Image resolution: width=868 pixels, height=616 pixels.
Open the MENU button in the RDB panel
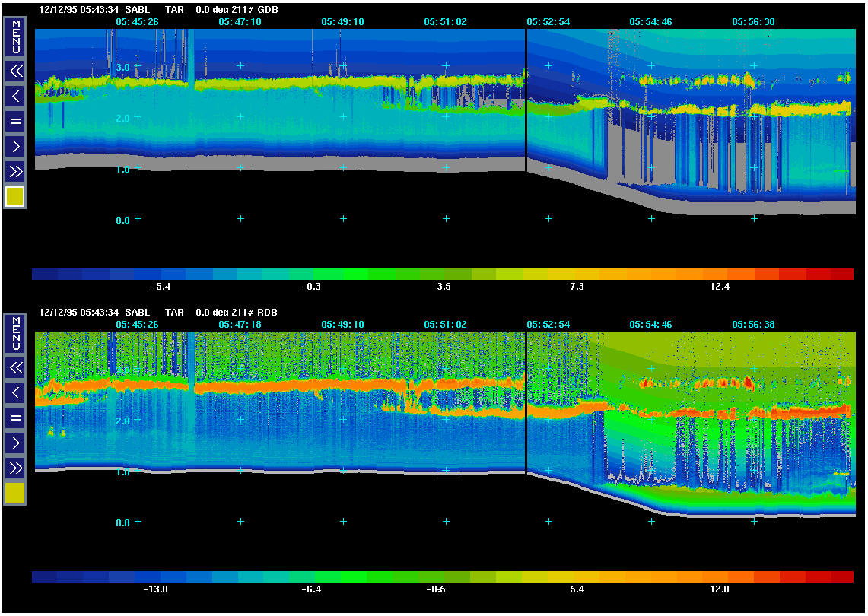coord(15,332)
